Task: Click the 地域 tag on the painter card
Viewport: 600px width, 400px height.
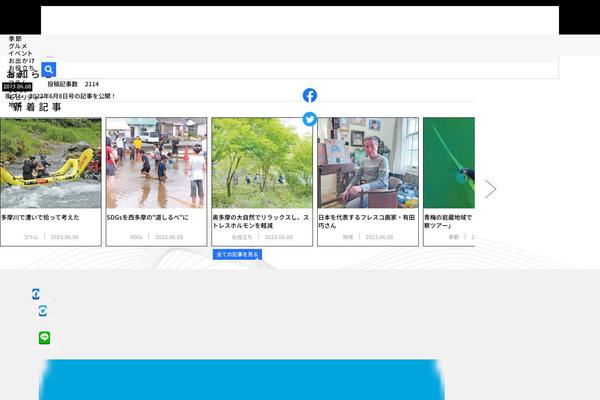Action: (347, 237)
